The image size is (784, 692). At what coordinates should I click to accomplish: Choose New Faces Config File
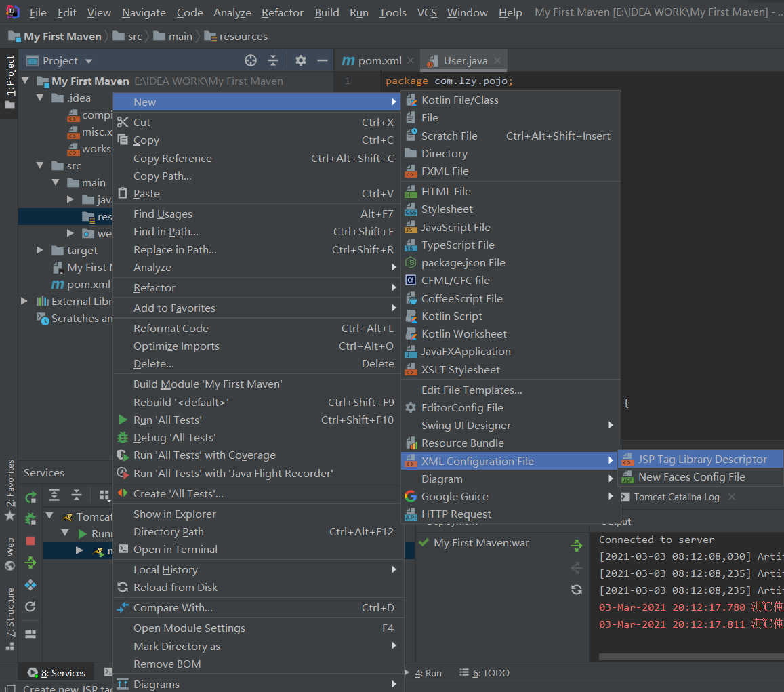(701, 477)
